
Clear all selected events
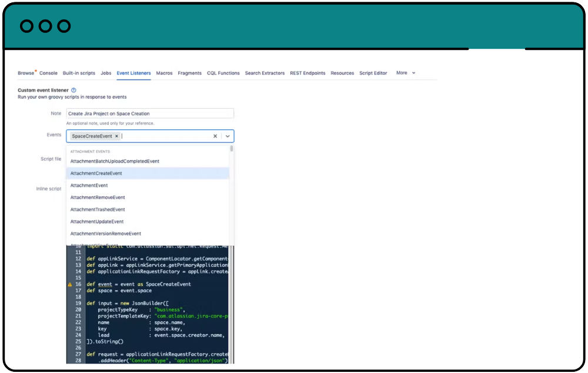[x=215, y=136]
